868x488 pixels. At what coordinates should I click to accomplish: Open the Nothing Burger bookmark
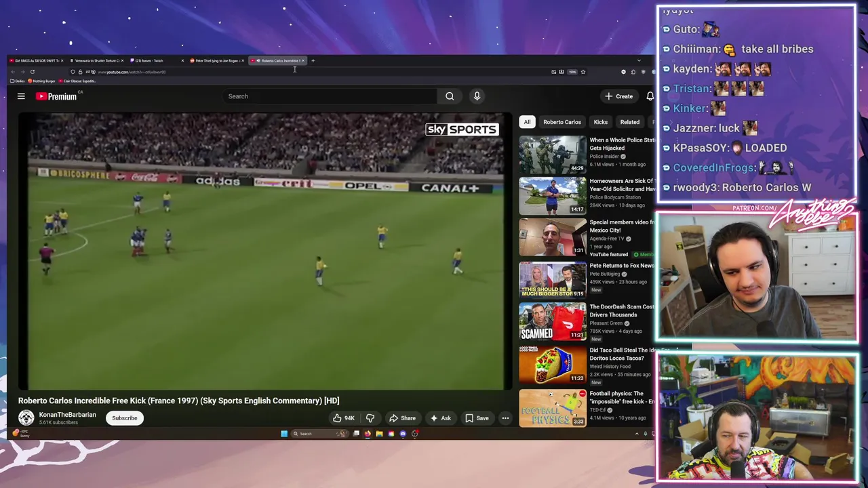[42, 81]
